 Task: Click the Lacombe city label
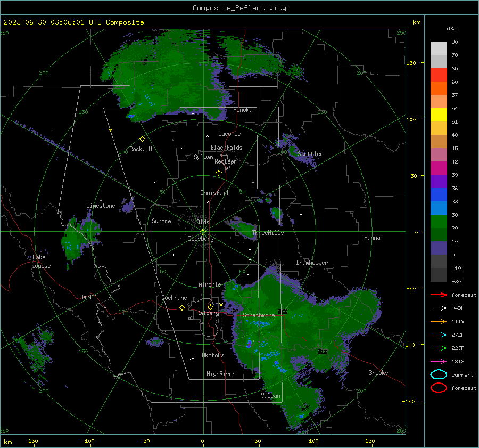[229, 134]
